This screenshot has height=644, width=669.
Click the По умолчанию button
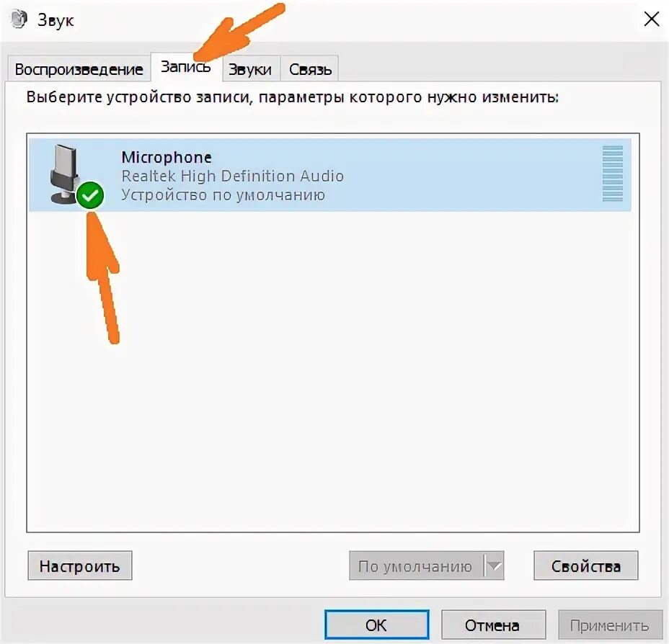point(416,565)
